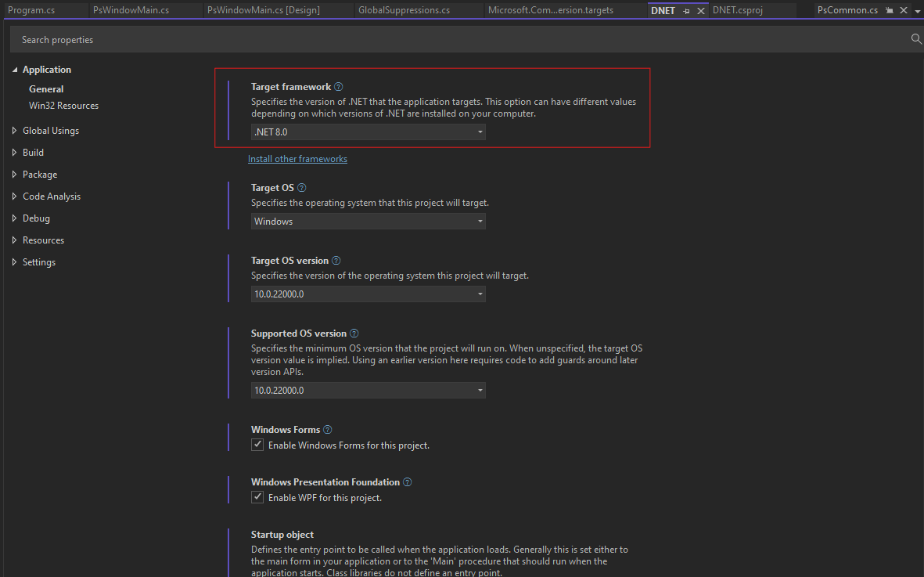Open the Target framework help tooltip
The height and width of the screenshot is (577, 924).
[339, 86]
